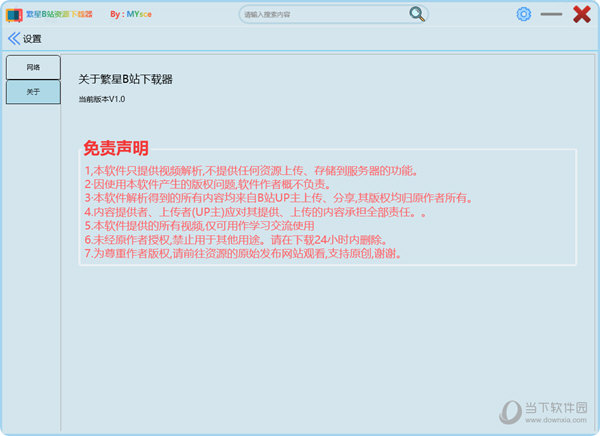Viewport: 600px width, 436px height.
Task: Open settings via the gear icon
Action: pos(523,14)
